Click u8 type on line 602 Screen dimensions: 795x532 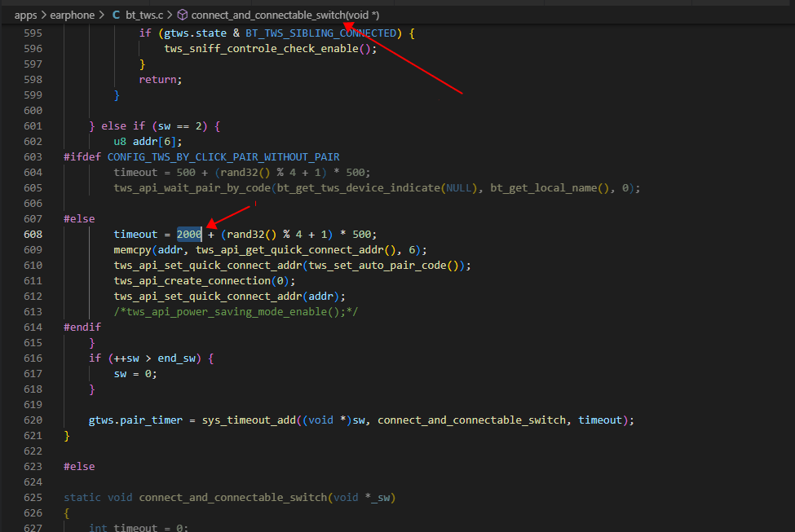point(120,142)
